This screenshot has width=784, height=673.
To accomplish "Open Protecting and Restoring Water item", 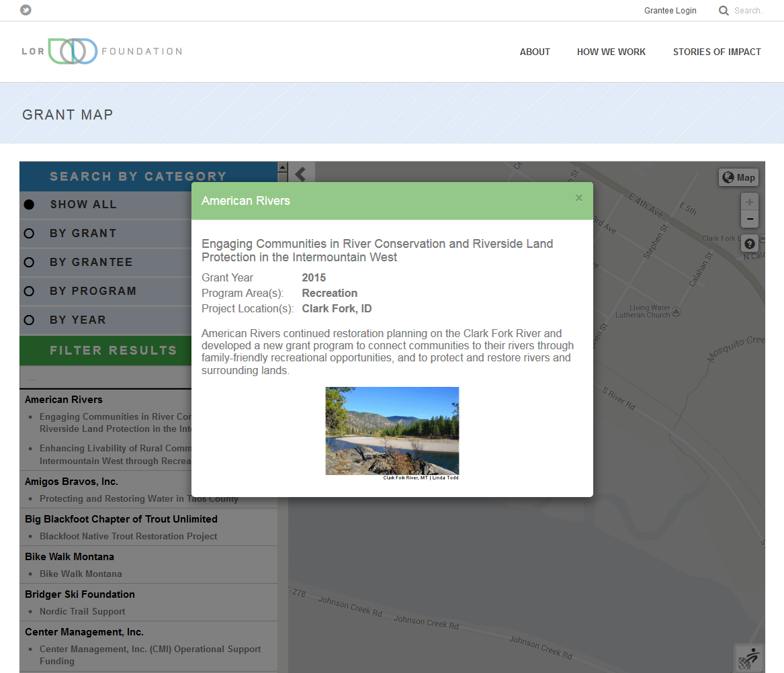I will tap(139, 498).
